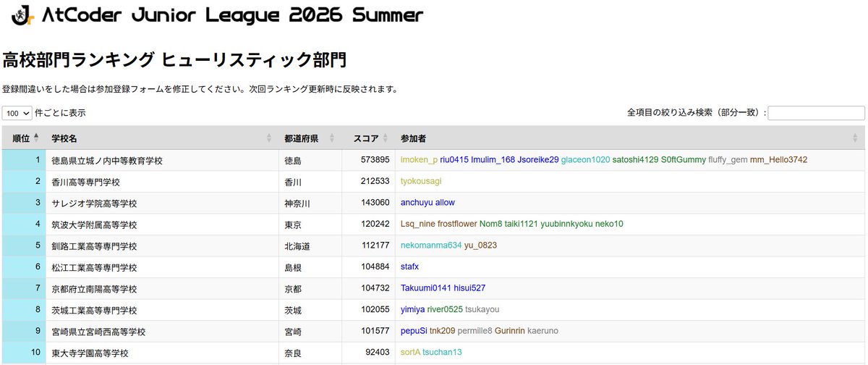Open participant stafx profile
This screenshot has width=868, height=365.
tap(409, 267)
